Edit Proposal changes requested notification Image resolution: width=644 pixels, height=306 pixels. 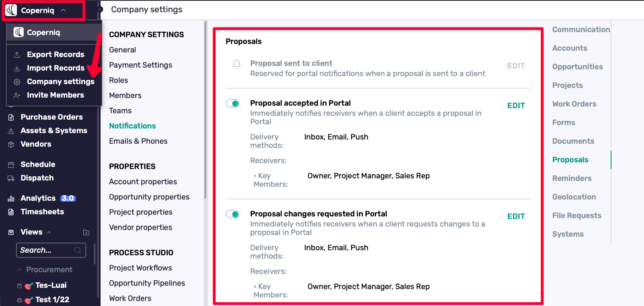(x=516, y=216)
